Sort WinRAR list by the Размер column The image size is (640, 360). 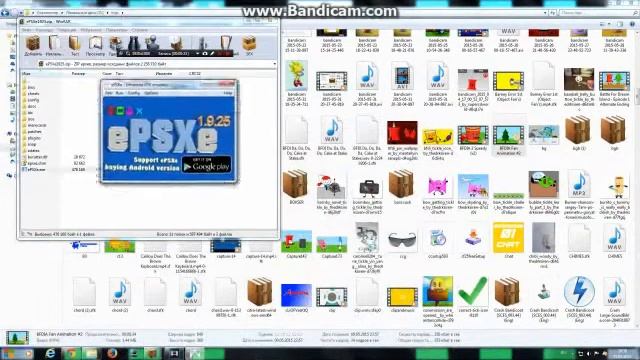[x=78, y=74]
